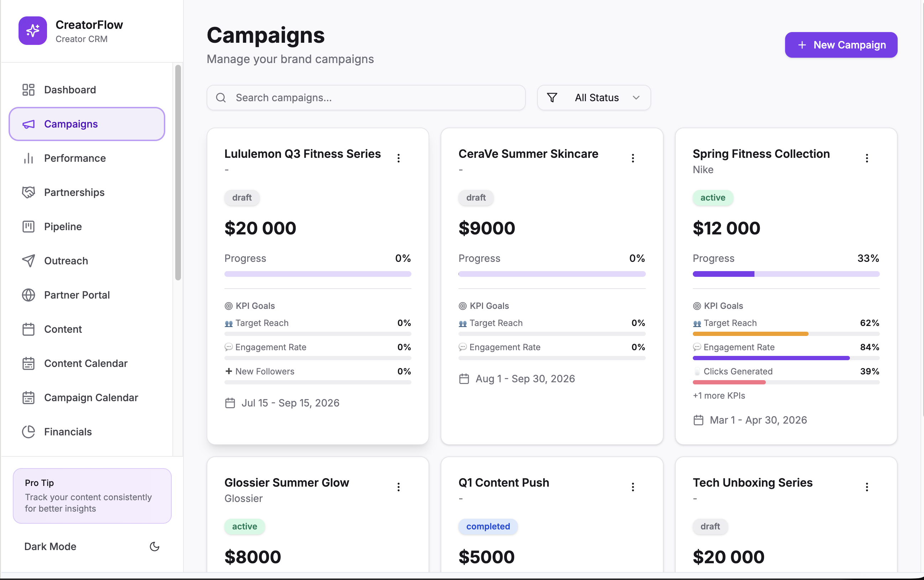Screen dimensions: 924x580
Task: Click the Partner Portal globe icon
Action: [x=28, y=295]
